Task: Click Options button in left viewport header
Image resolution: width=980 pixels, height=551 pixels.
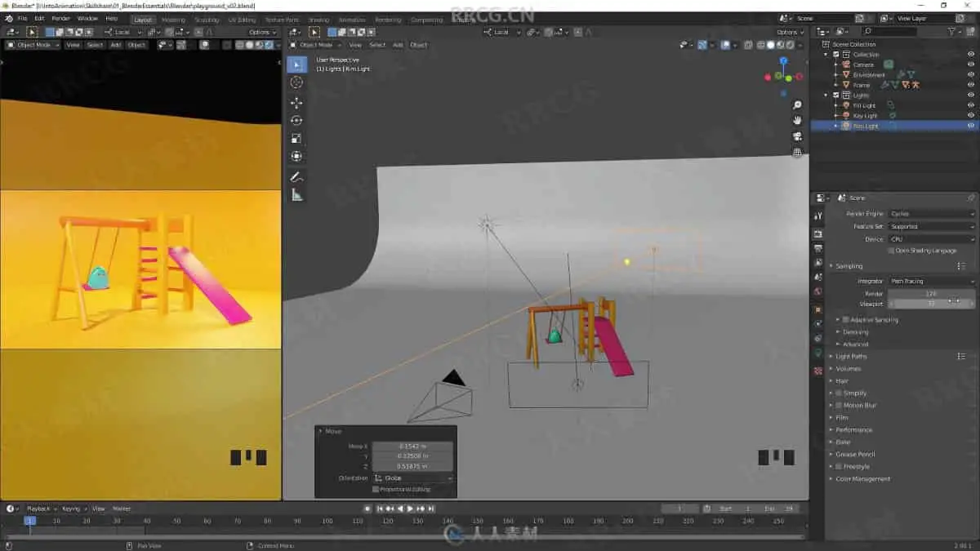Action: (x=262, y=32)
